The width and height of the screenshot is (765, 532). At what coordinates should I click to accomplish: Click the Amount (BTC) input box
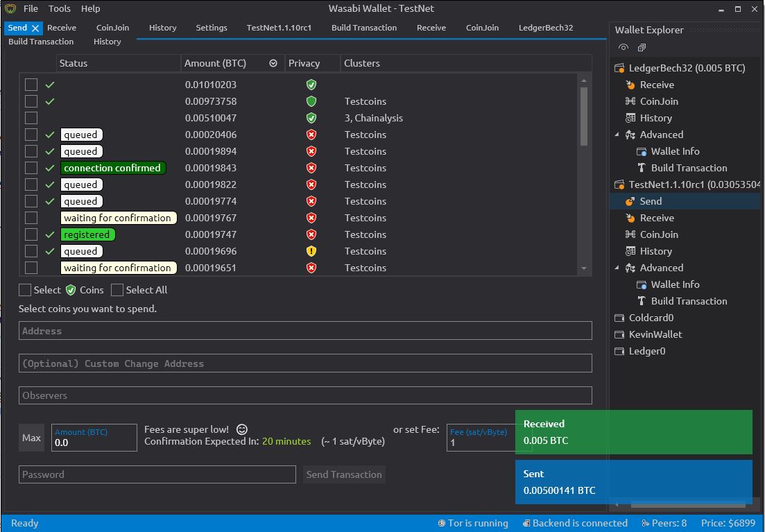(94, 438)
